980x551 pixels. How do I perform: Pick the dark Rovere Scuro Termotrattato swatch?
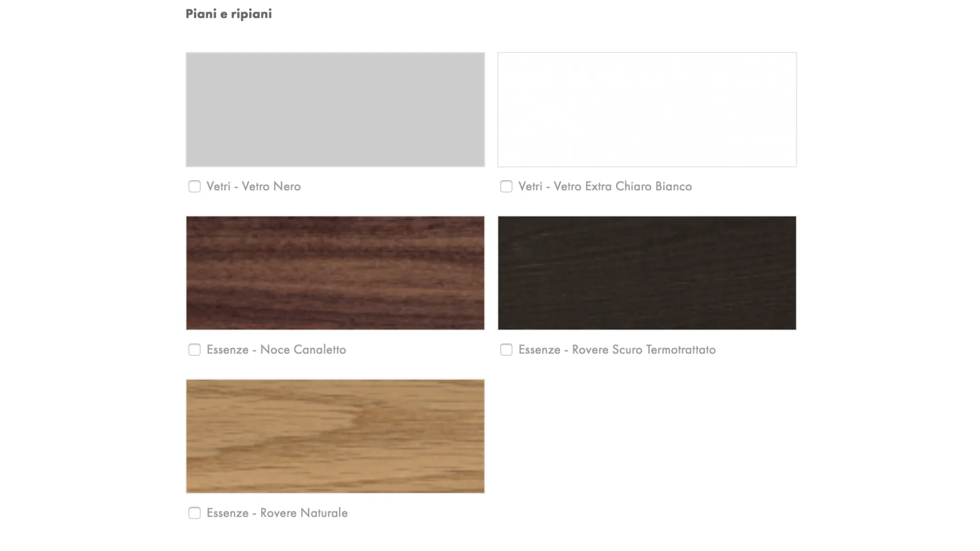pos(647,273)
